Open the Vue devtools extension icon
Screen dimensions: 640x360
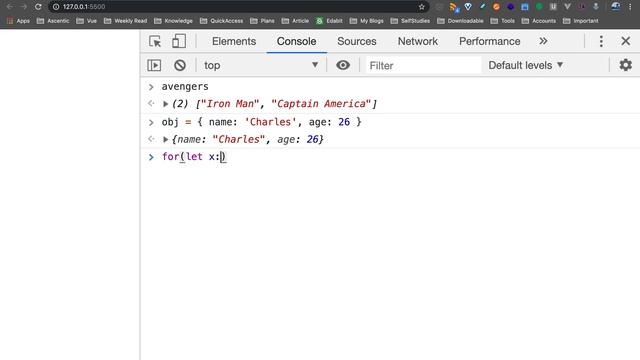(x=567, y=7)
